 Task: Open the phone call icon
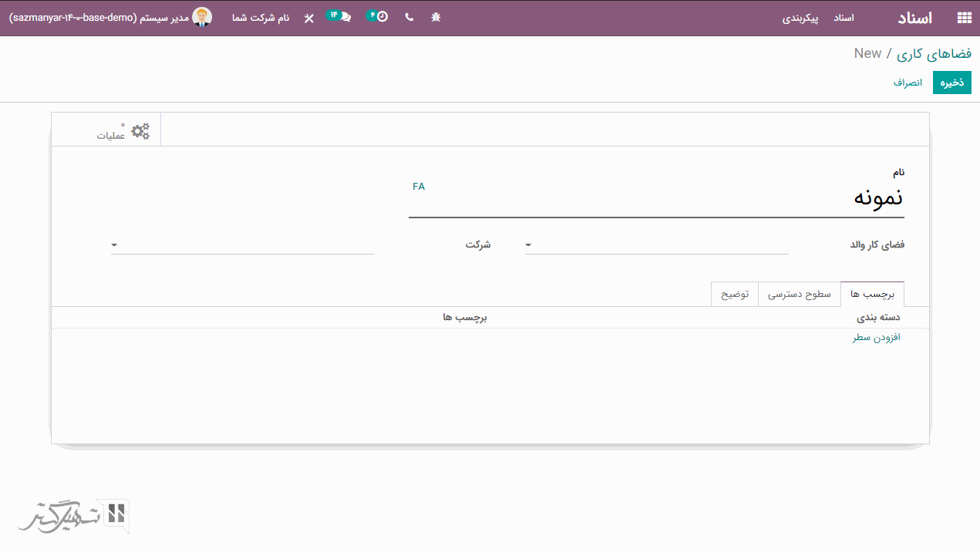tap(409, 17)
